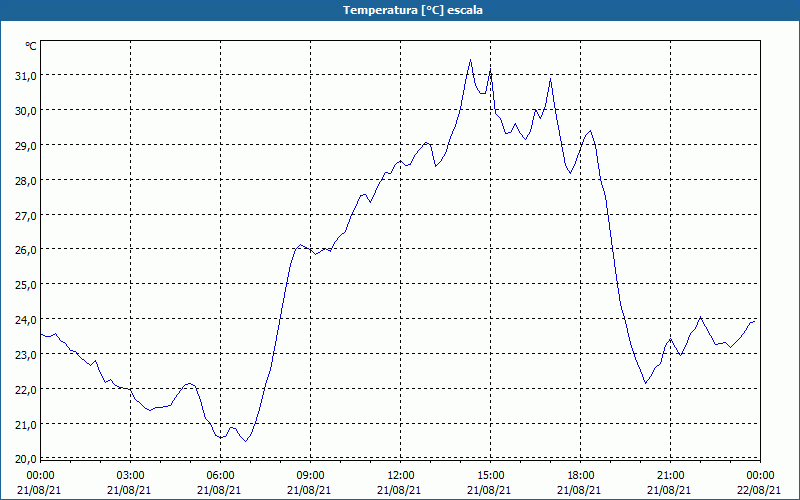The height and width of the screenshot is (500, 800).
Task: Click the 30,0 temperature axis label
Action: [x=26, y=111]
